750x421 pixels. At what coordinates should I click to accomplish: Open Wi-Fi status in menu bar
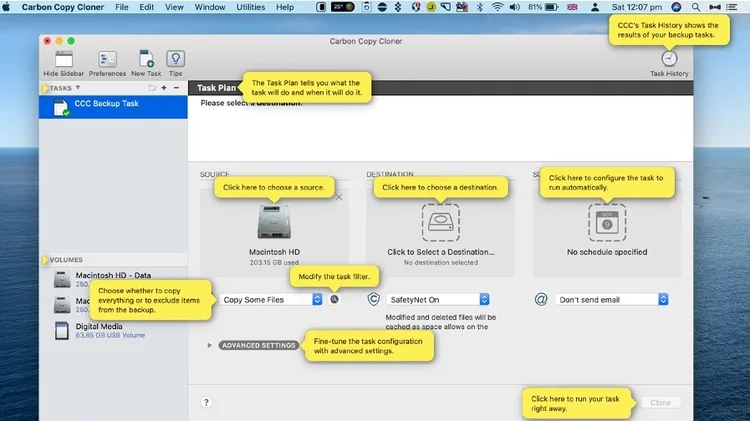(497, 7)
